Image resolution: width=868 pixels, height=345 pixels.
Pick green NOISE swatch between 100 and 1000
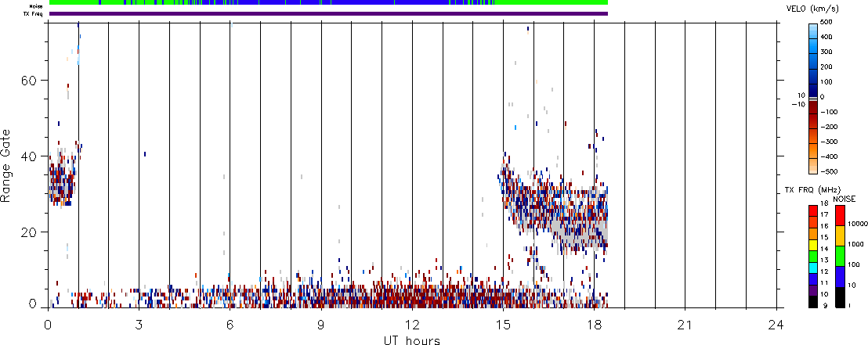[x=840, y=256]
